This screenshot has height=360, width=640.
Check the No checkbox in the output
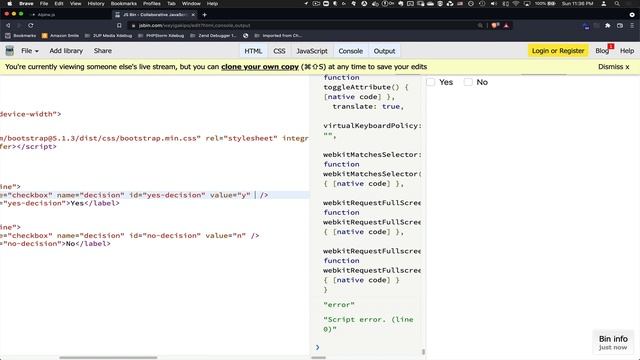click(x=468, y=82)
